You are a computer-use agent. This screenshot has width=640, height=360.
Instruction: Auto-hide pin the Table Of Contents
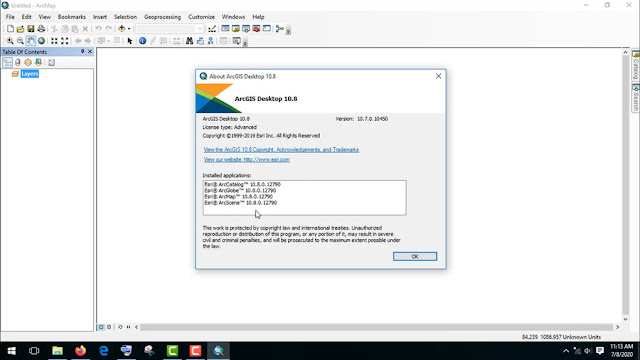(82, 51)
